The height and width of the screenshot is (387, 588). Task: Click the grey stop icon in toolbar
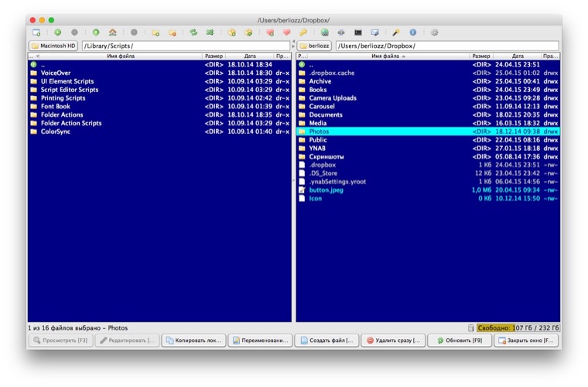[x=134, y=33]
